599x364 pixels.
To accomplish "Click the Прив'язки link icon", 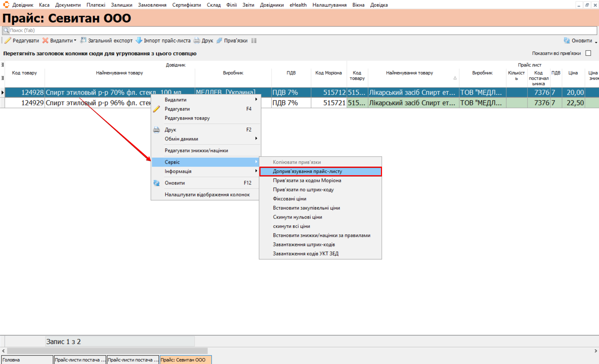I will pos(219,40).
